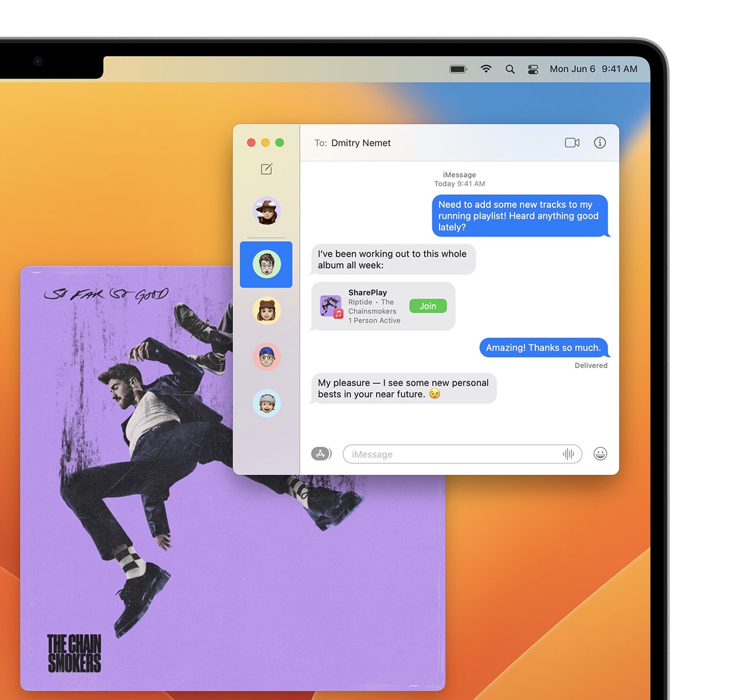This screenshot has height=700, width=736.
Task: Click the Dmitry Nemet recipient name
Action: (x=361, y=143)
